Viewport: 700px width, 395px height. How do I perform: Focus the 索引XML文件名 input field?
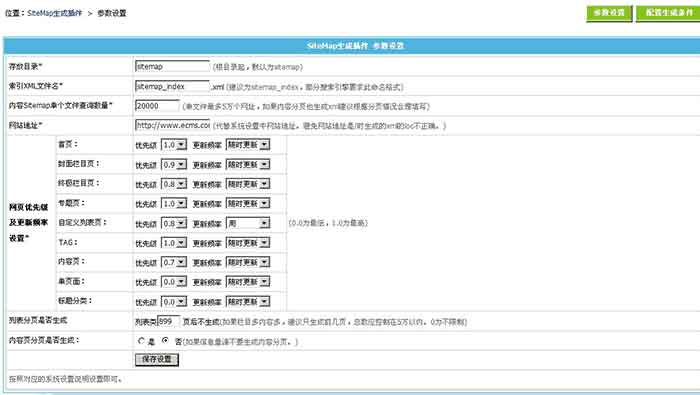pyautogui.click(x=172, y=86)
